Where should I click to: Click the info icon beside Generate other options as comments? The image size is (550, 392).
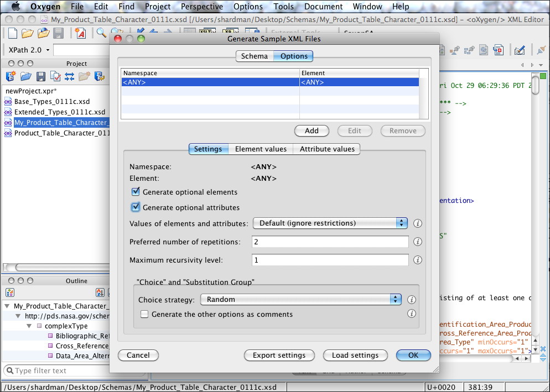pos(412,313)
